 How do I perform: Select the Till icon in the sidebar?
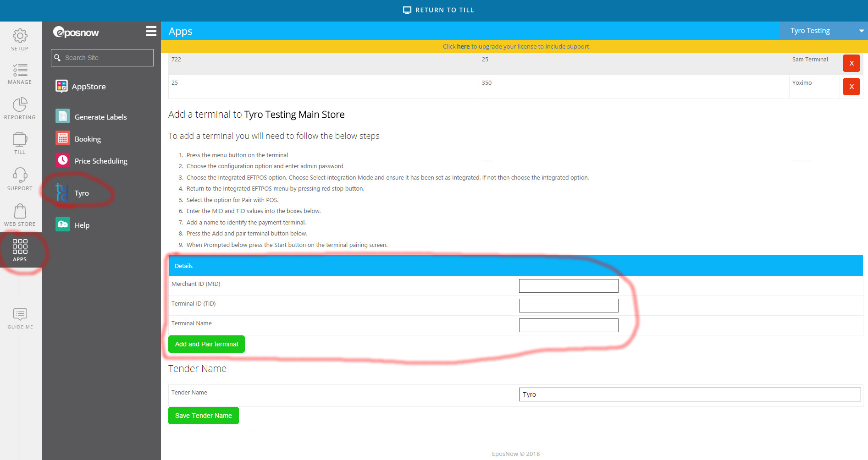click(x=20, y=143)
